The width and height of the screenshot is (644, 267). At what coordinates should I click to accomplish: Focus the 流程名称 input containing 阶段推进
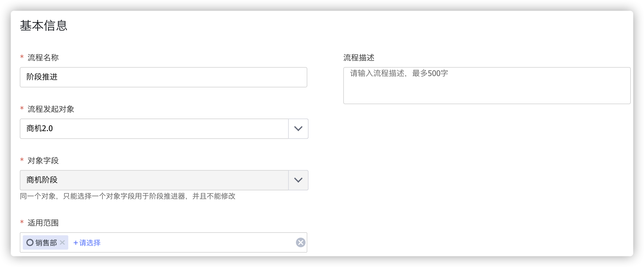[x=164, y=77]
